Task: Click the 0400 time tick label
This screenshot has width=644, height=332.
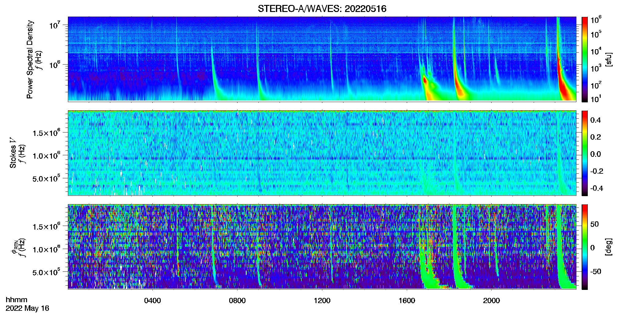Action: pyautogui.click(x=152, y=301)
